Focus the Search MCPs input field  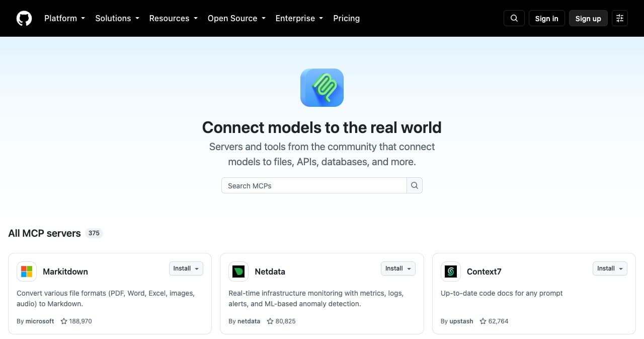coord(314,185)
